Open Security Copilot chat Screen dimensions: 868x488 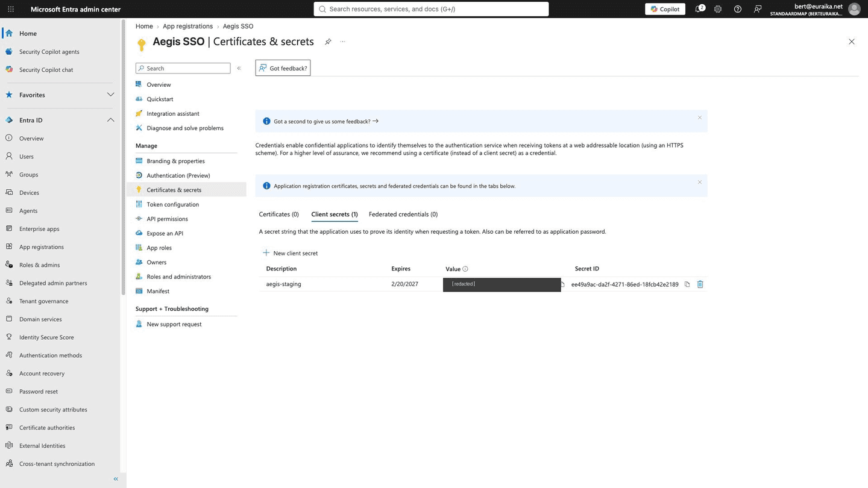[46, 69]
